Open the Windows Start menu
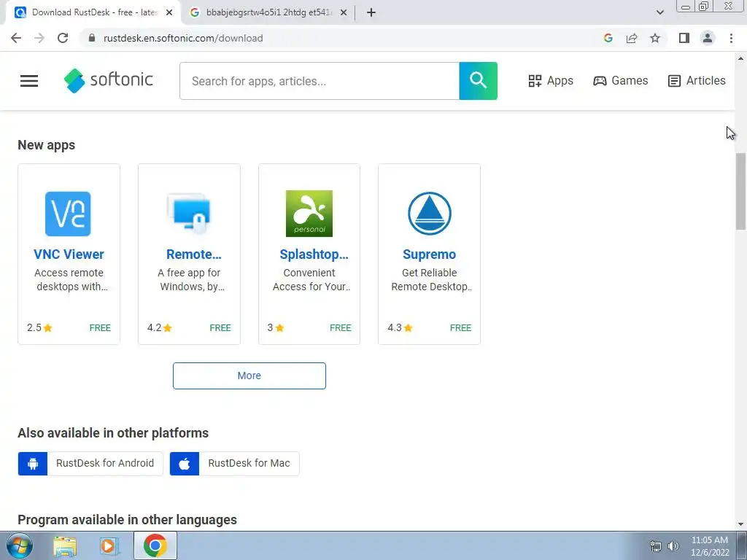This screenshot has height=560, width=747. (20, 545)
